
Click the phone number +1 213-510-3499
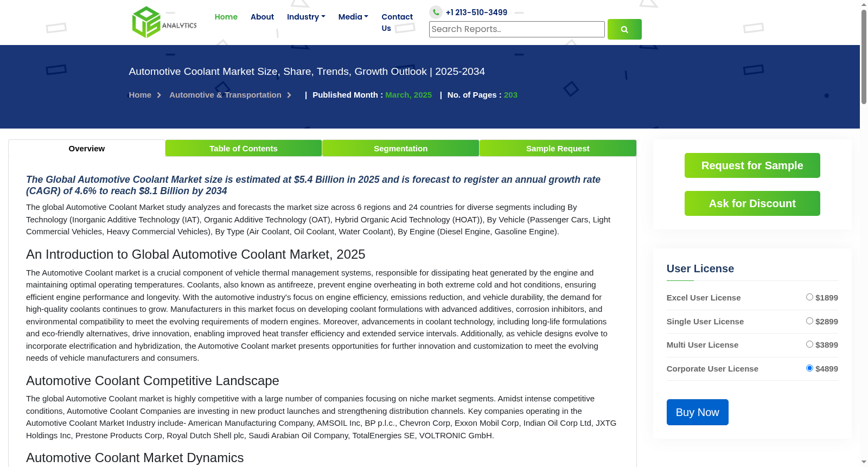pyautogui.click(x=476, y=12)
